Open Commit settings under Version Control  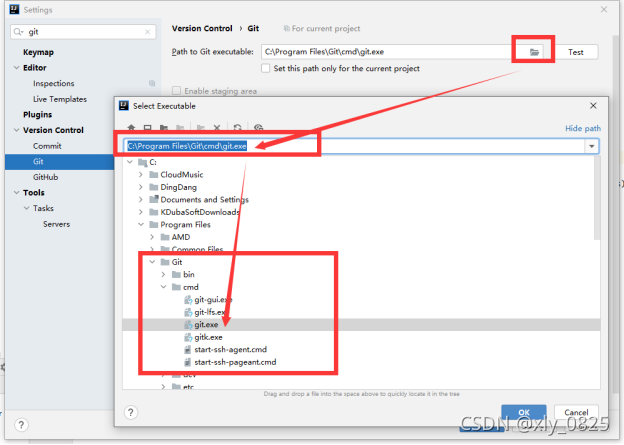pos(47,146)
